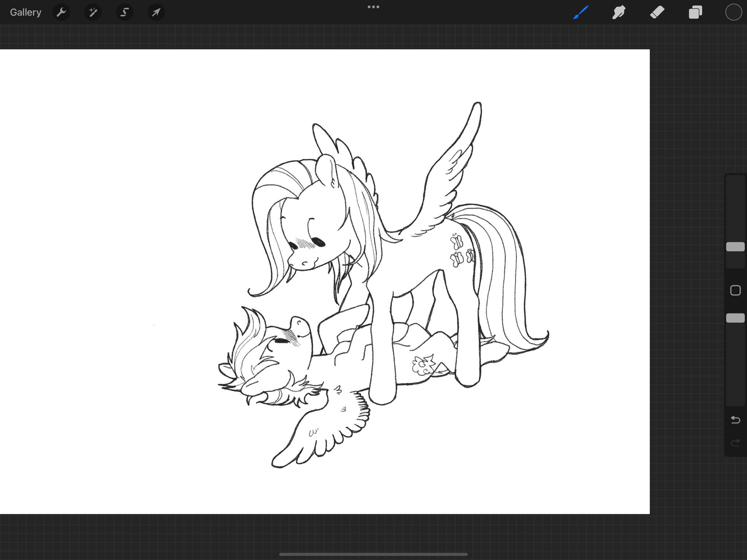Viewport: 747px width, 560px height.
Task: Open the three-dot multitasking menu
Action: click(x=373, y=7)
